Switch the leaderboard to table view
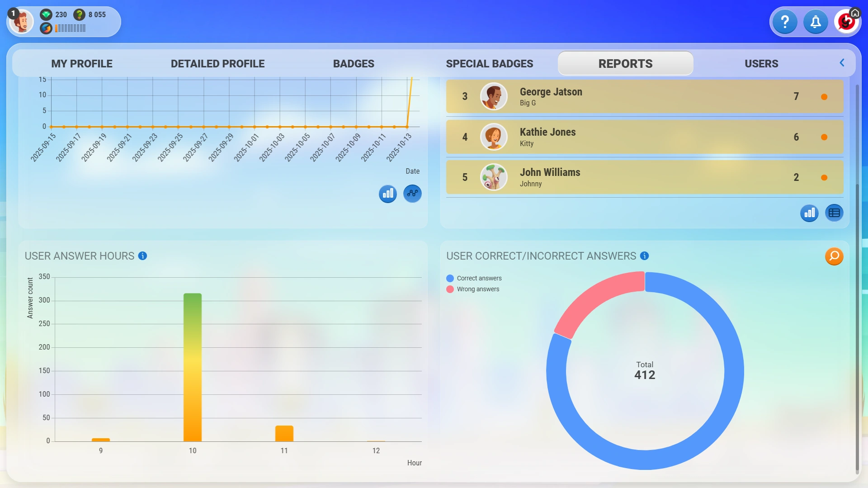The width and height of the screenshot is (868, 488). click(x=834, y=213)
